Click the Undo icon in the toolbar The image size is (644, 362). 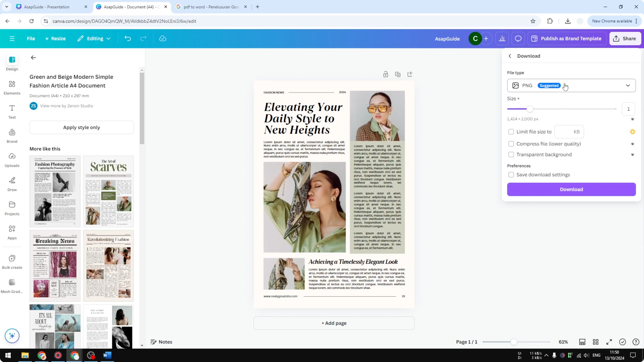pos(128,38)
